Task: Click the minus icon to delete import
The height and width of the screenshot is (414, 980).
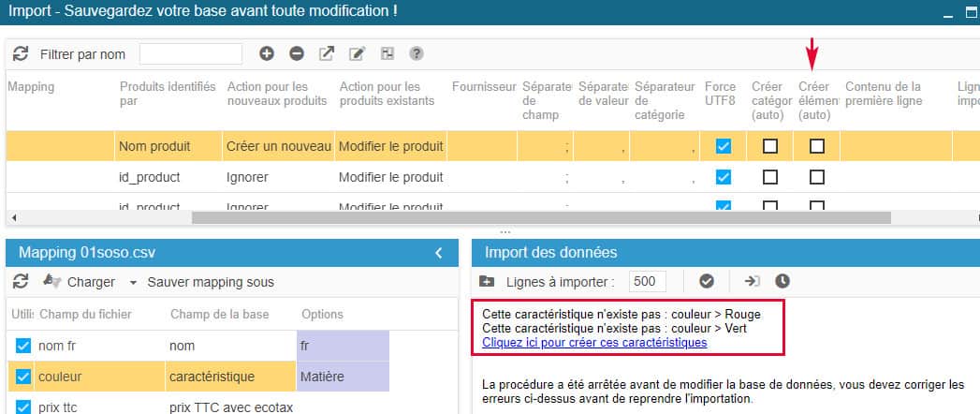Action: [296, 54]
